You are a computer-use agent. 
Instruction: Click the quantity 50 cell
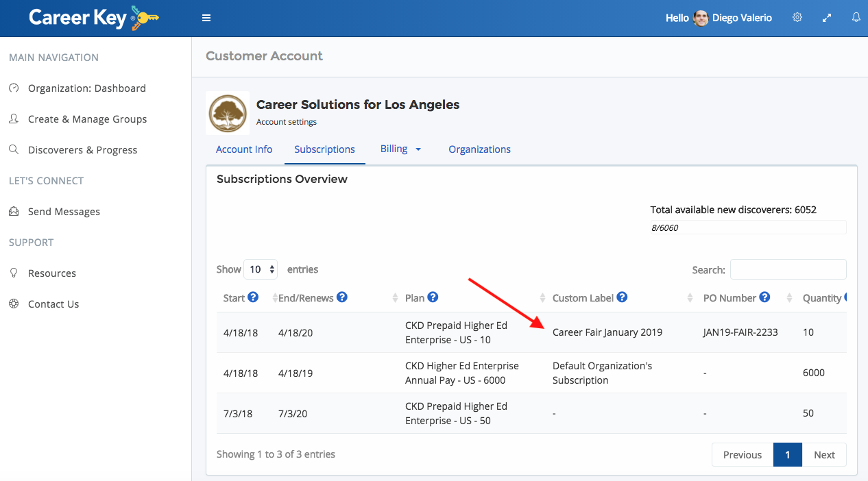click(x=808, y=414)
